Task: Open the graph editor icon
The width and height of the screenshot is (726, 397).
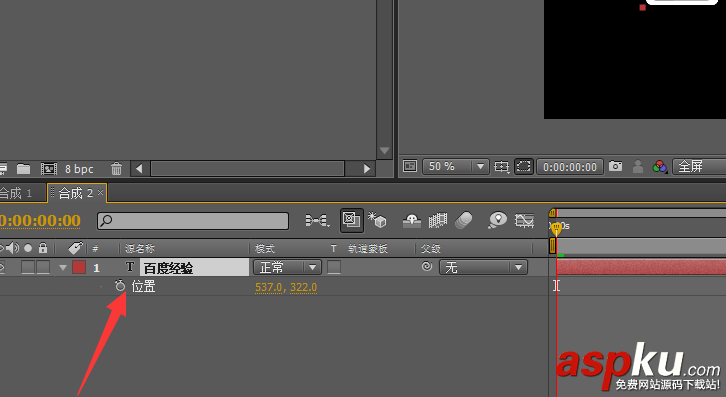Action: coord(524,221)
